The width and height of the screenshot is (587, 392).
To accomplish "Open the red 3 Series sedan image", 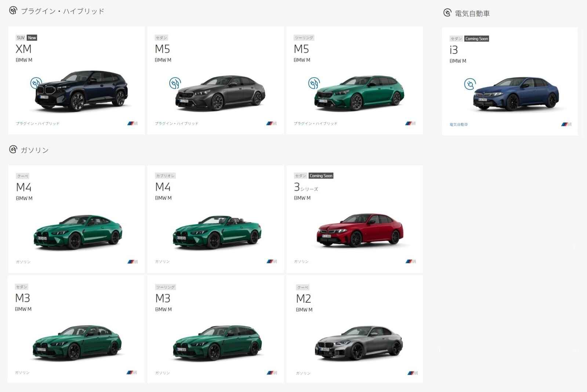I will (x=360, y=230).
